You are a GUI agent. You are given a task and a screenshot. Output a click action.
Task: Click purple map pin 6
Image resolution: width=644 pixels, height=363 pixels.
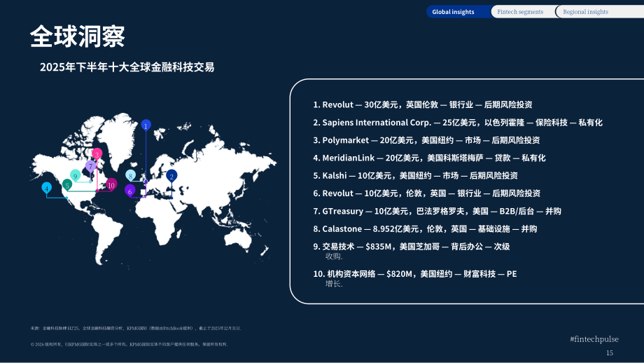tap(130, 191)
